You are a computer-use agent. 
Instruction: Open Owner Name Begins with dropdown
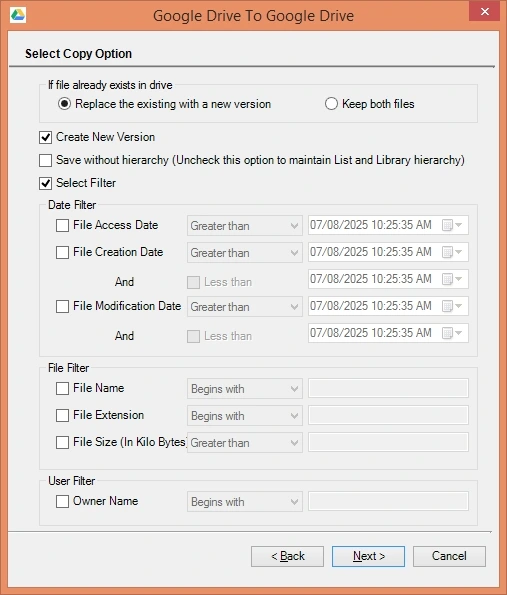[x=245, y=502]
